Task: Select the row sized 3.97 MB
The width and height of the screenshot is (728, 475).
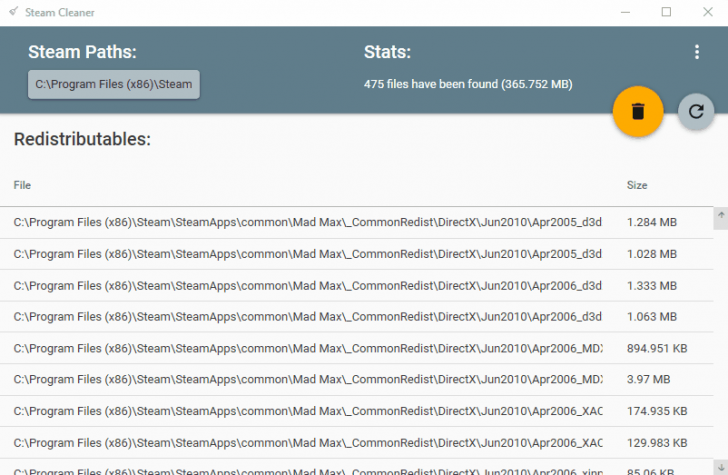Action: click(x=357, y=380)
